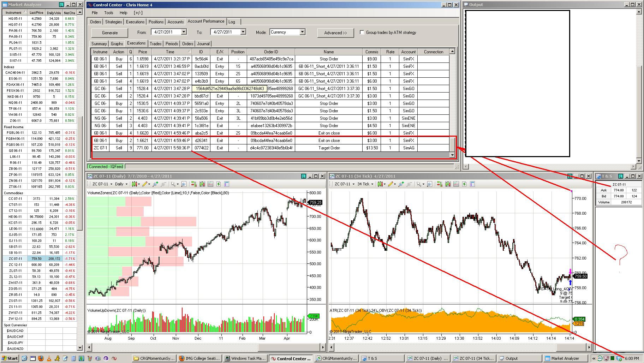Switch to Market Analyzer taskbar button
The width and height of the screenshot is (644, 363).
pyautogui.click(x=567, y=358)
